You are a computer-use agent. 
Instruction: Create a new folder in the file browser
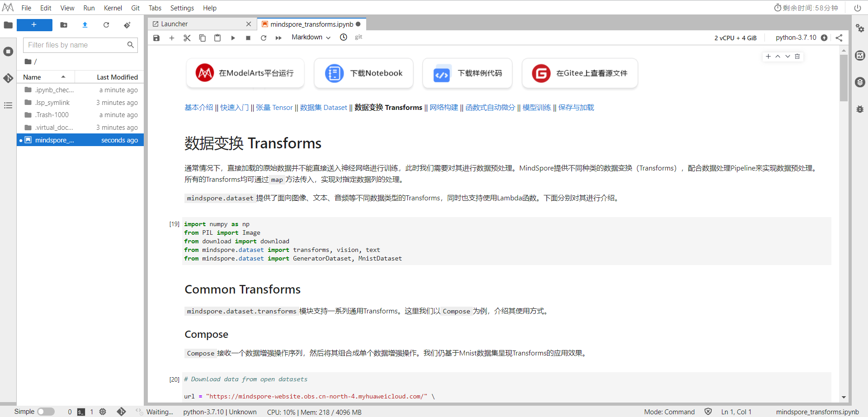[64, 25]
